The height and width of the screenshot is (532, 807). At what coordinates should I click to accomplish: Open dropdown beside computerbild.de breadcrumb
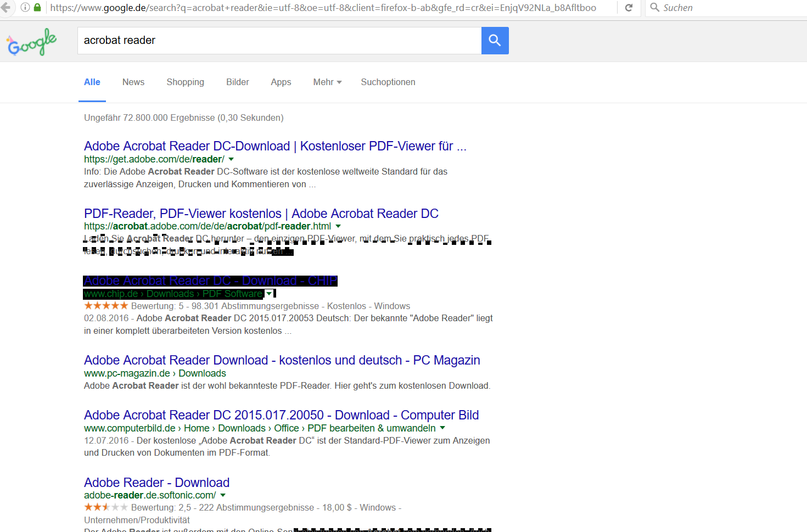(x=442, y=428)
